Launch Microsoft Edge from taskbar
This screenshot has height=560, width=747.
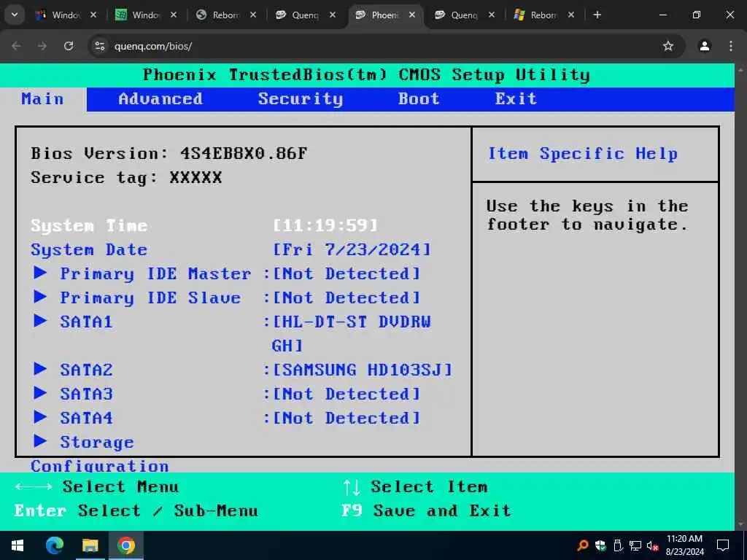pyautogui.click(x=54, y=545)
